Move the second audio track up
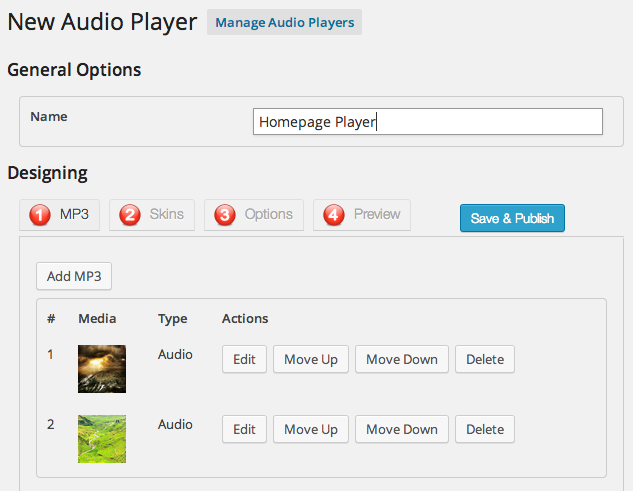The width and height of the screenshot is (633, 491). [311, 429]
